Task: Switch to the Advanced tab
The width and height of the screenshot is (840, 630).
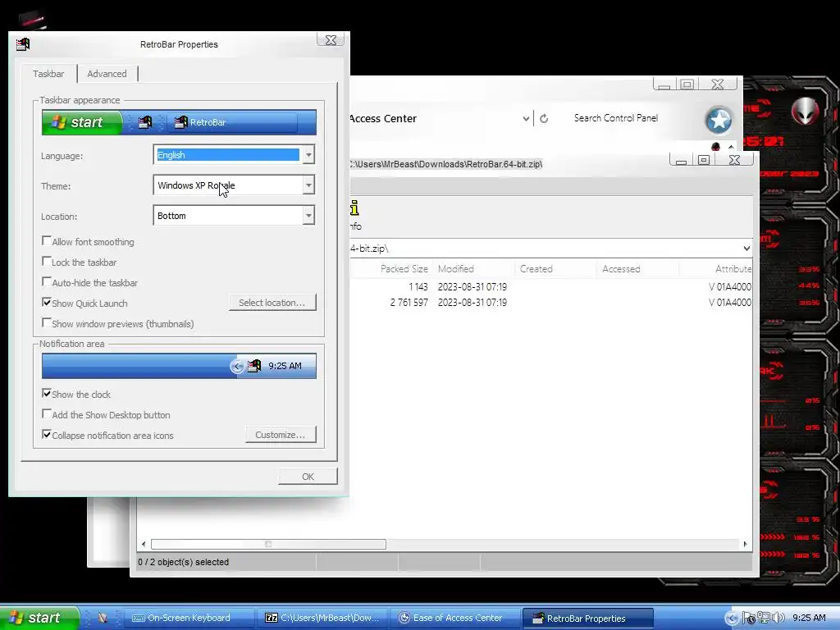Action: pos(107,74)
